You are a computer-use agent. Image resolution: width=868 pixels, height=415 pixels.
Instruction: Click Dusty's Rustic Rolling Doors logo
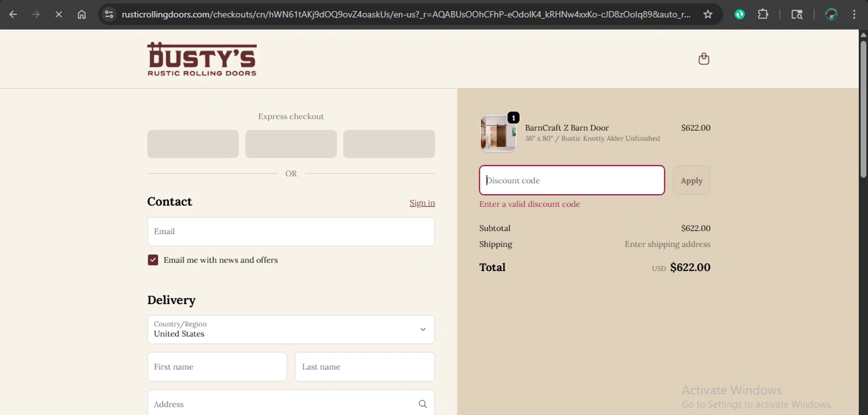202,59
